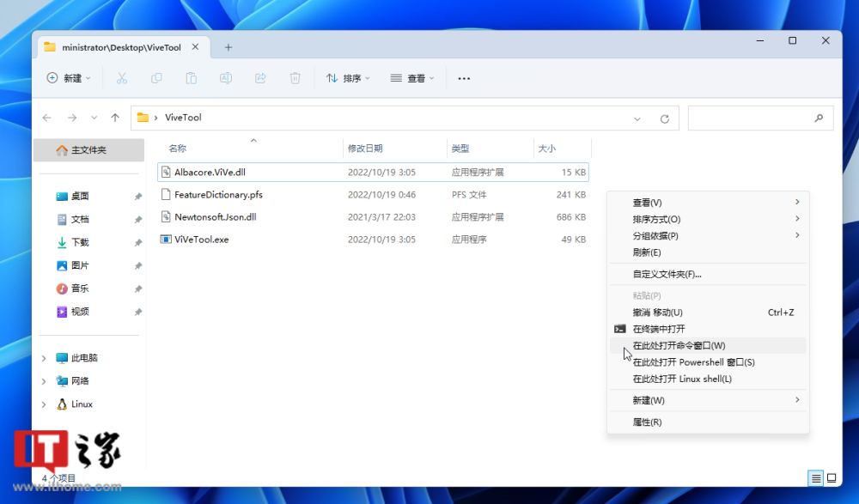Open the 查看 view dropdown
859x504 pixels.
pyautogui.click(x=412, y=78)
